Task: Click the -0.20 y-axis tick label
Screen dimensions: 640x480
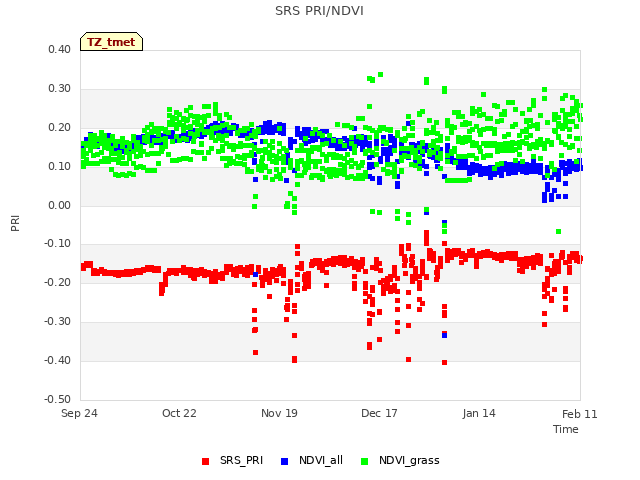Action: coord(58,282)
